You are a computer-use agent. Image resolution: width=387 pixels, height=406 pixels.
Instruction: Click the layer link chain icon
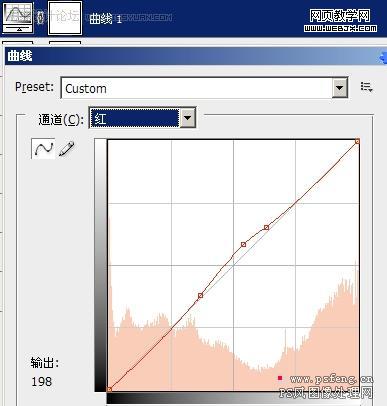[41, 18]
